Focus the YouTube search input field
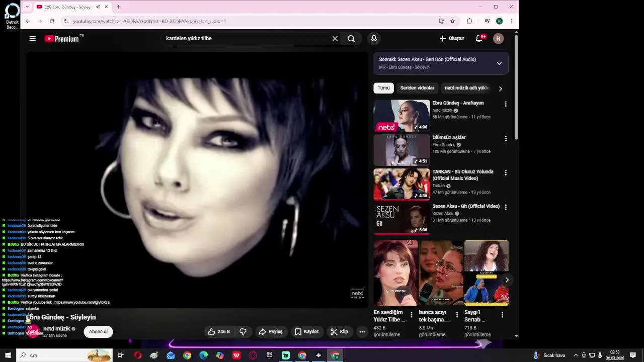 click(x=247, y=39)
